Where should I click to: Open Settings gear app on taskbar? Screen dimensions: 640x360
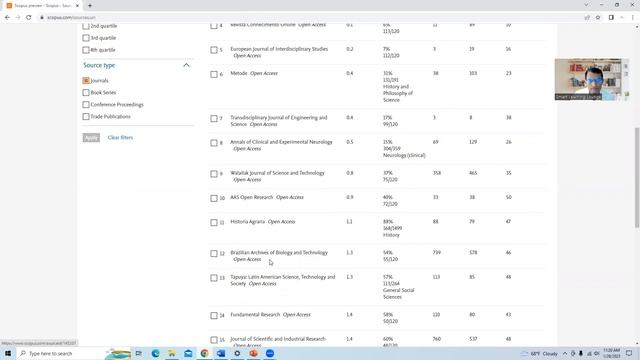pyautogui.click(x=237, y=353)
